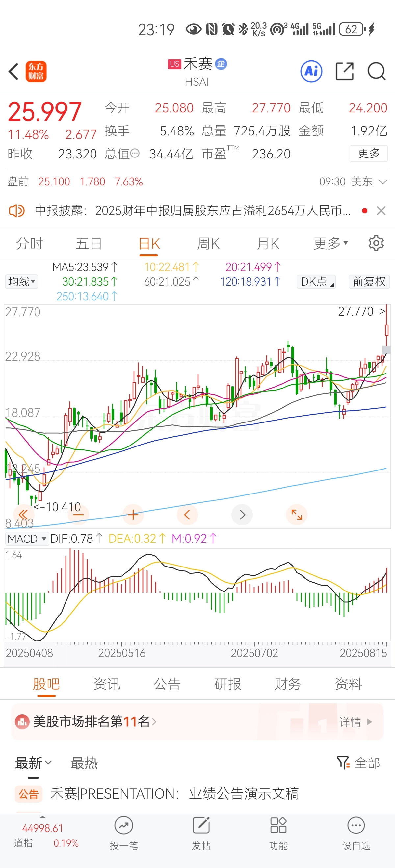Open the 资料 profile tab
Viewport: 395px width, 868px height.
349,684
